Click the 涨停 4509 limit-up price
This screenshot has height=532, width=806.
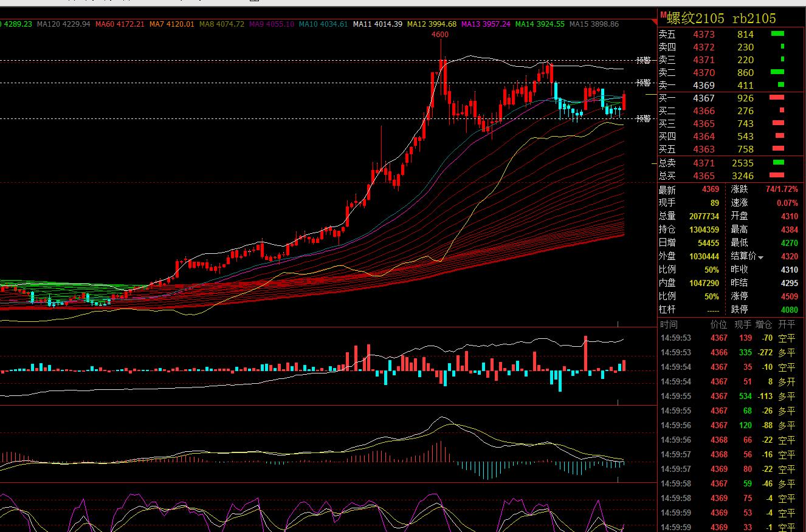tap(790, 296)
